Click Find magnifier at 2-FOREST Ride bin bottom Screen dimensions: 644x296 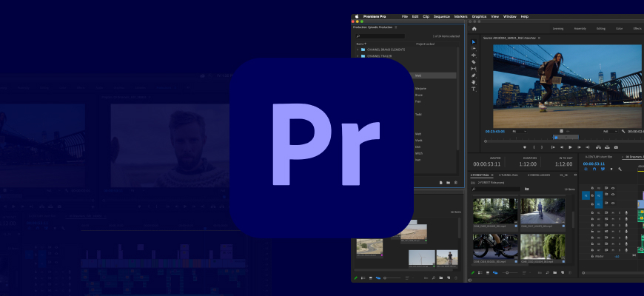(x=548, y=272)
